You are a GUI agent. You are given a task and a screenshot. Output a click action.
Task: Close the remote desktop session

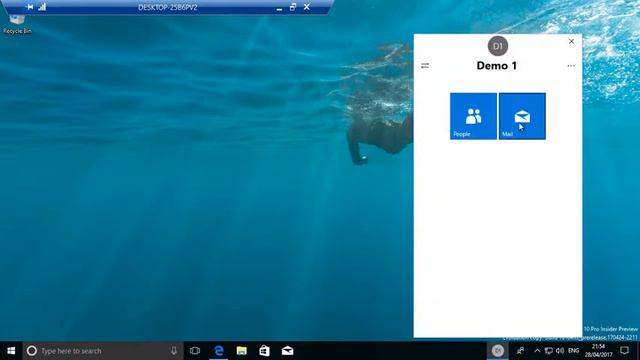pos(307,7)
